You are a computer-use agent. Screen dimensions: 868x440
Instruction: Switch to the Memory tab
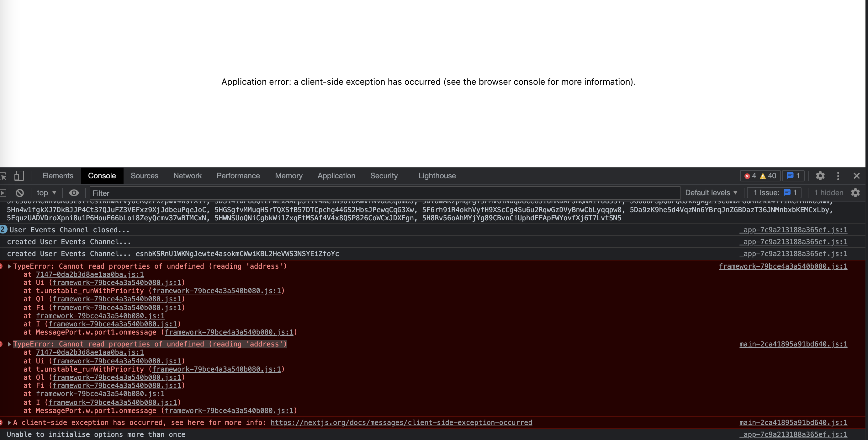coord(288,176)
